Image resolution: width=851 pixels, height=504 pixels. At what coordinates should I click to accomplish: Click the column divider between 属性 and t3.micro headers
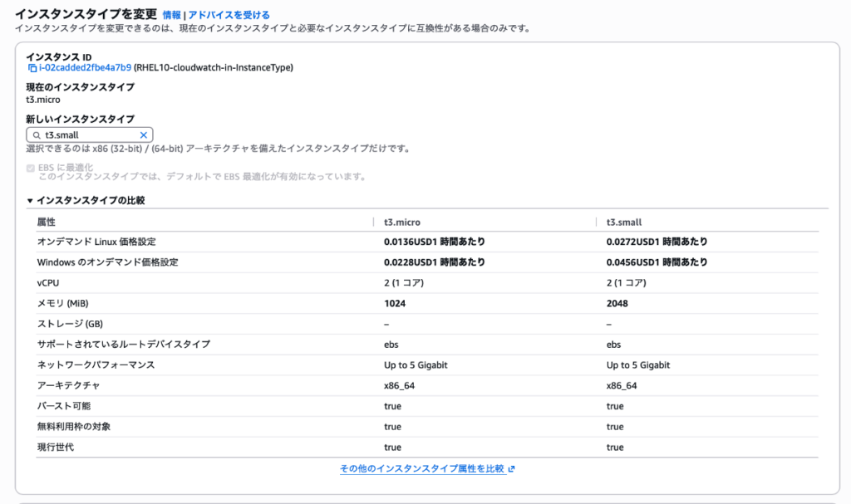374,222
